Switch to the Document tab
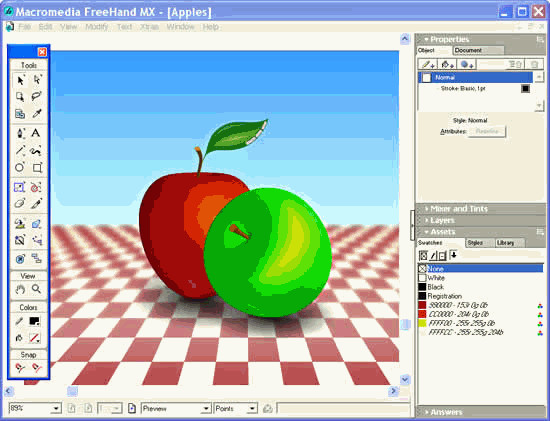The height and width of the screenshot is (421, 550). click(x=478, y=51)
